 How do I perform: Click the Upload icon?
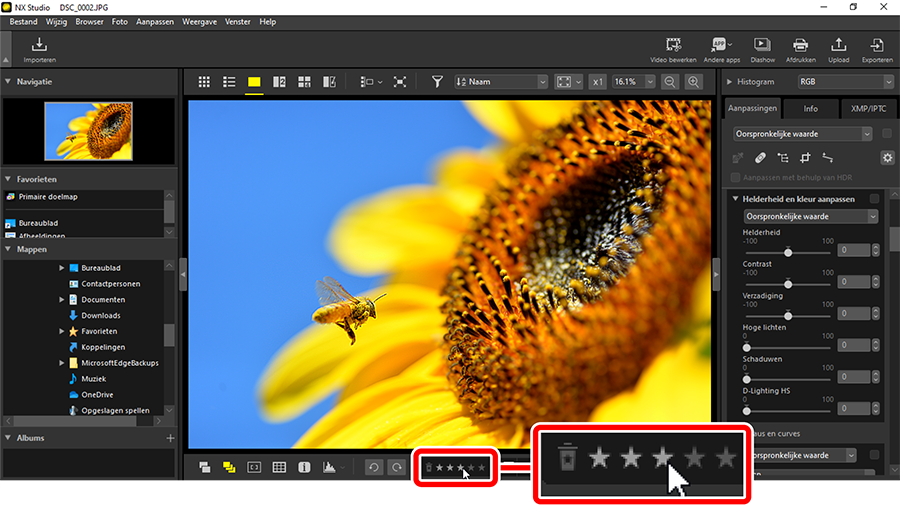pos(839,45)
